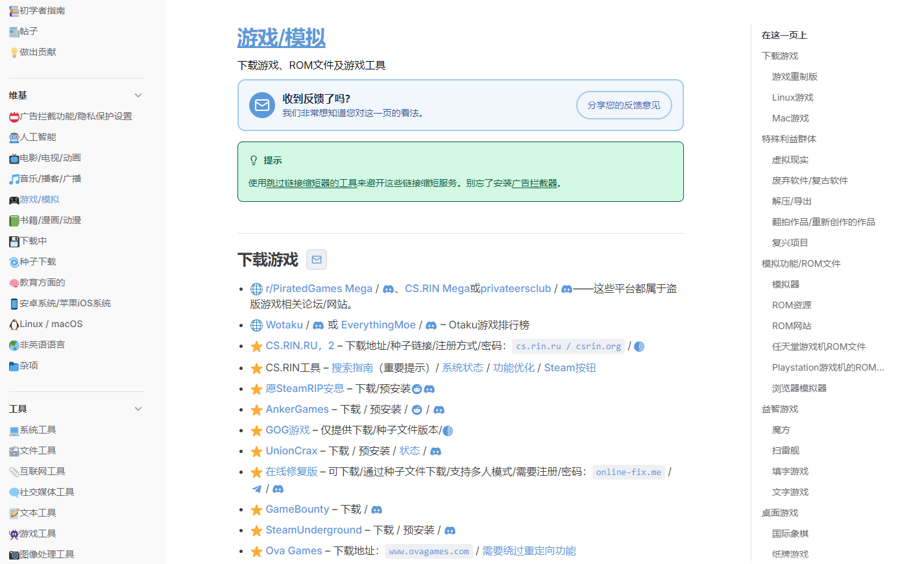Open the Telegram icon on the 在线修复版 row

point(255,489)
